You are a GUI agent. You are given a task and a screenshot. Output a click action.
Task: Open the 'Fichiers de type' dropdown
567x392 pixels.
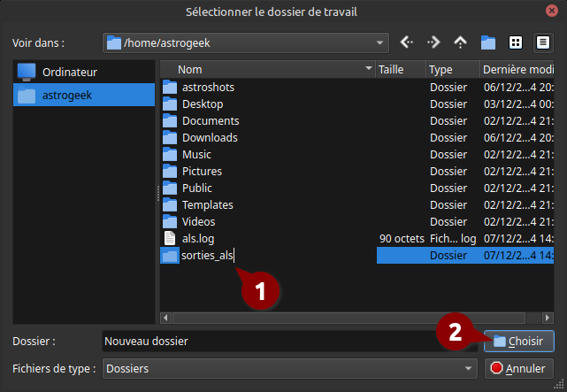click(x=289, y=368)
